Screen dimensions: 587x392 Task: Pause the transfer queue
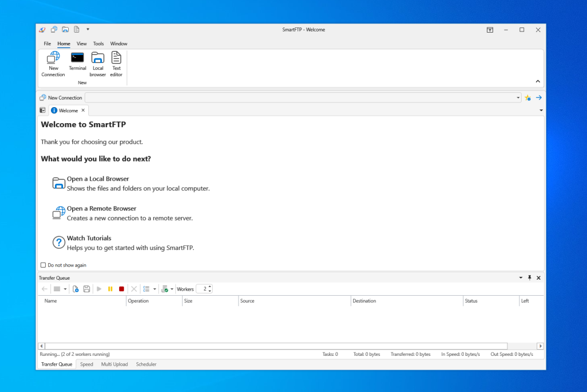pos(110,289)
